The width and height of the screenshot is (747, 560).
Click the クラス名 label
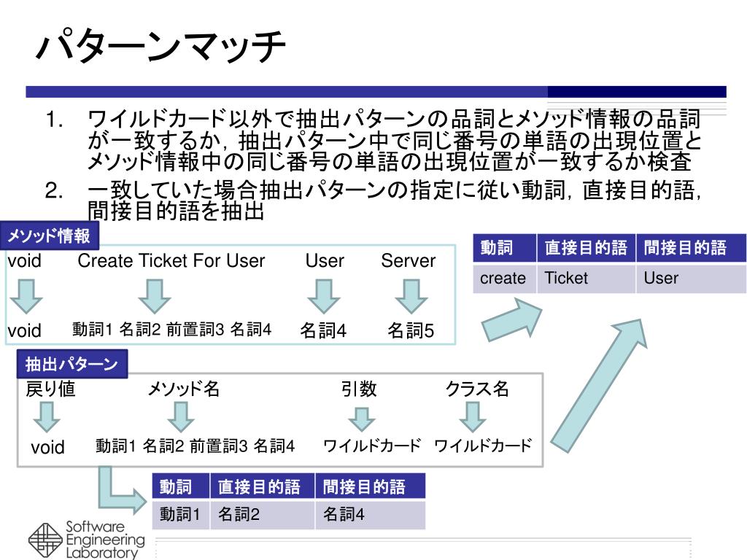(477, 389)
